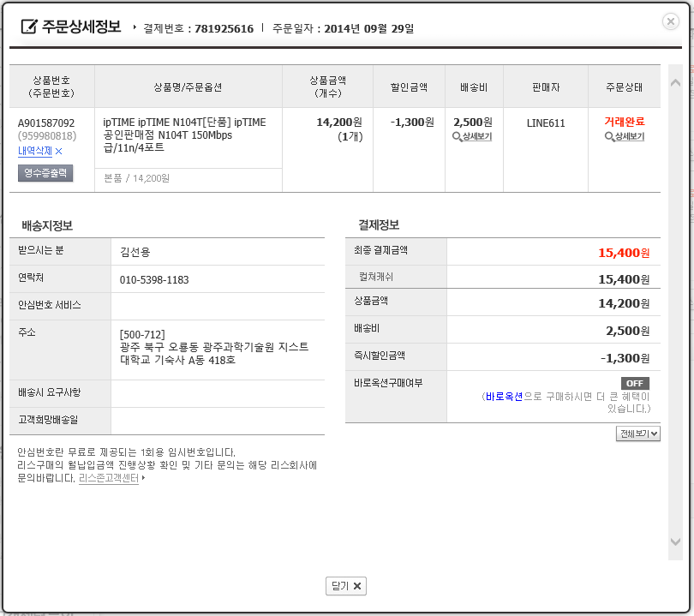Click the 영수증출력 button
694x616 pixels.
(45, 173)
